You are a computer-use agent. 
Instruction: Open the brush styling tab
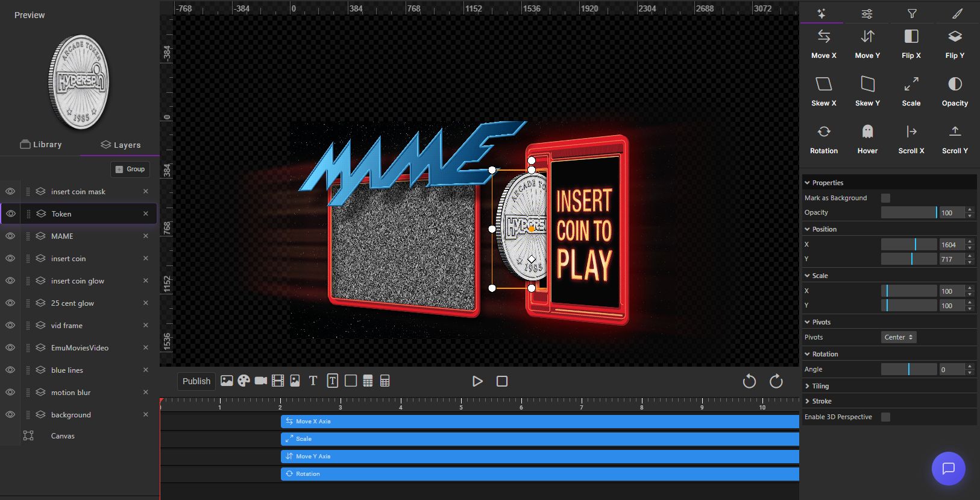[x=957, y=13]
